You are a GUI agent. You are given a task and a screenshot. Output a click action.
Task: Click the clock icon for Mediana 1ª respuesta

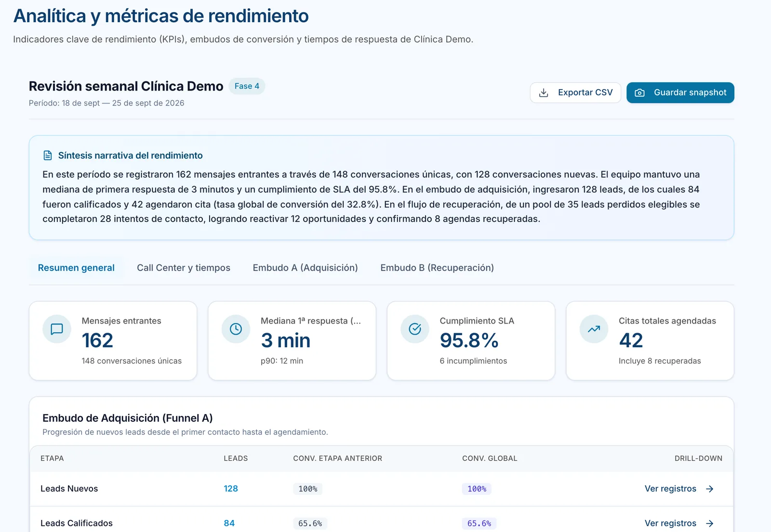click(236, 329)
